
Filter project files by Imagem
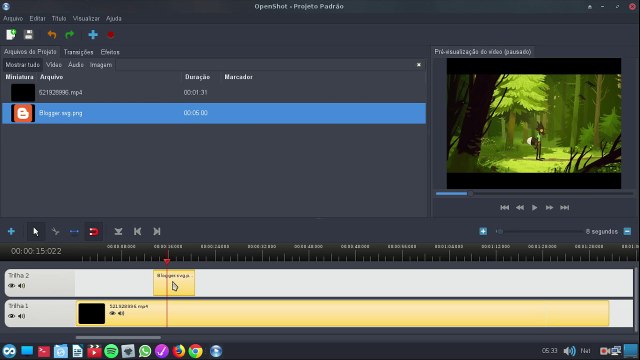[101, 65]
